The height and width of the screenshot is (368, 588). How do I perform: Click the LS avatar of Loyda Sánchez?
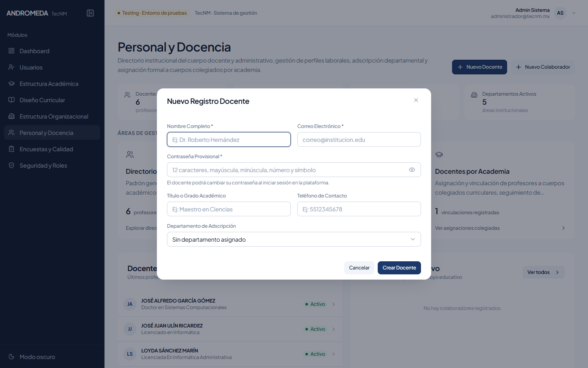(x=130, y=354)
